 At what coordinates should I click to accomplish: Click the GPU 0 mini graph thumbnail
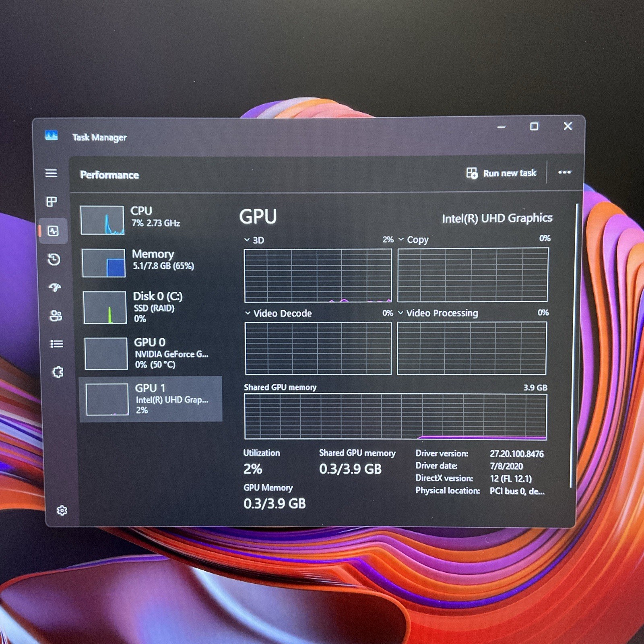point(106,353)
